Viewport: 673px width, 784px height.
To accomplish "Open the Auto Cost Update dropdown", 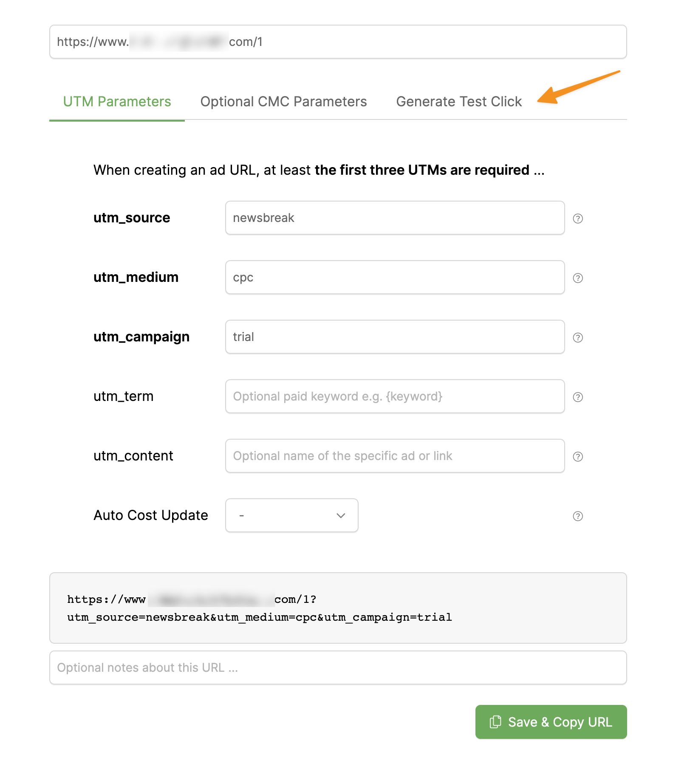I will [291, 515].
